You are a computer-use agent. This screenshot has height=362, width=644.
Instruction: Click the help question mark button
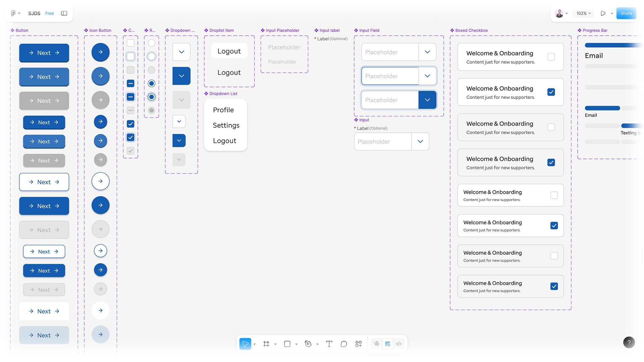tap(629, 342)
